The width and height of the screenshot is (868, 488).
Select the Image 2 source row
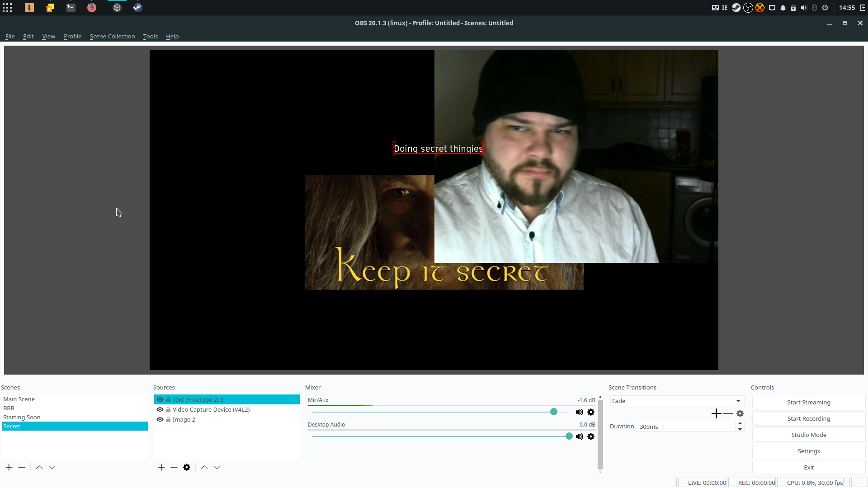click(x=226, y=419)
